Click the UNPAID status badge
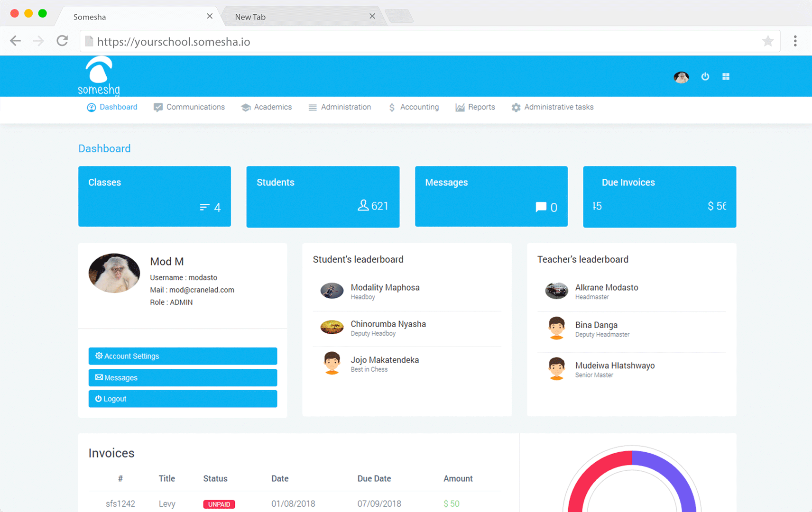Screen dimensions: 812x512 click(x=219, y=504)
